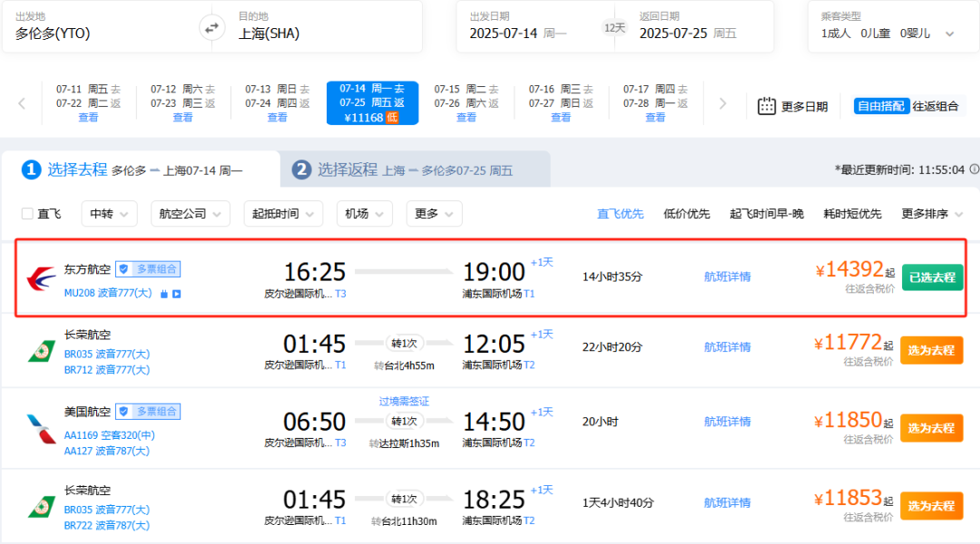Click the 过境需签证 transit notice
980x544 pixels.
click(405, 402)
